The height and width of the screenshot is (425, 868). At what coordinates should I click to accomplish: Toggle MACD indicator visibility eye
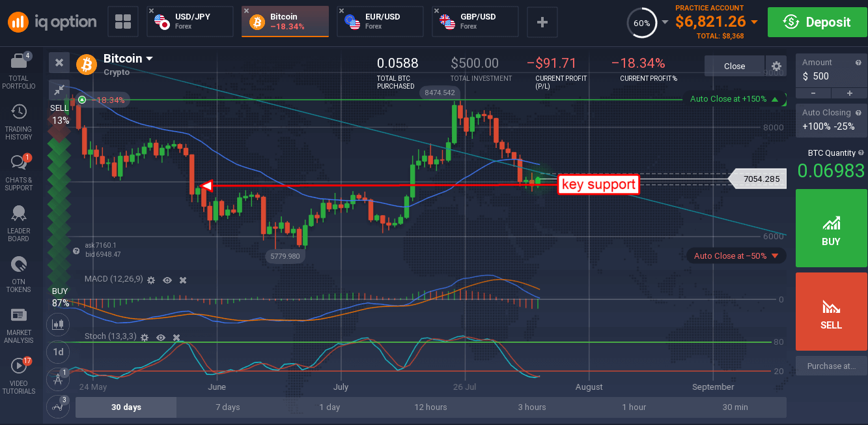click(x=167, y=280)
